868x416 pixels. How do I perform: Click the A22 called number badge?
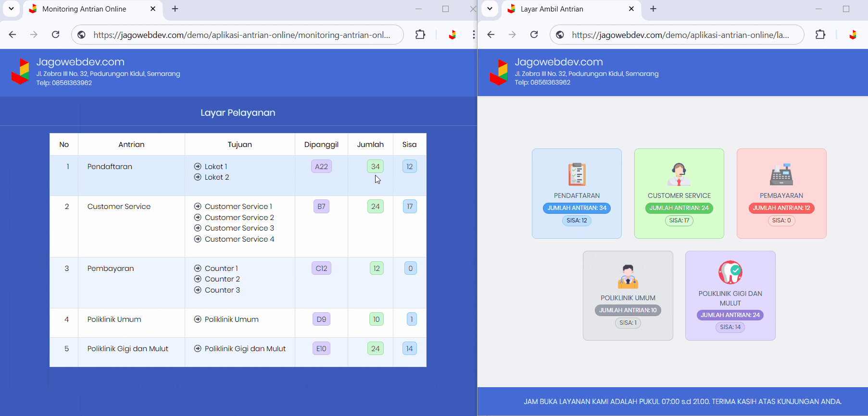321,167
